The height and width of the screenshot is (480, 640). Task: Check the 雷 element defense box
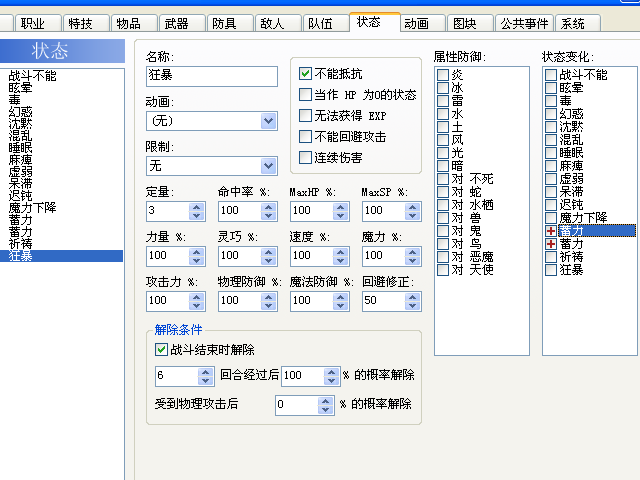pos(443,101)
